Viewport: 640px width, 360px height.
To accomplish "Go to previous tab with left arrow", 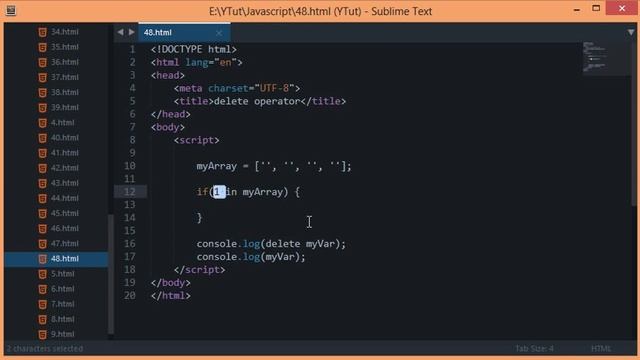I will [120, 32].
